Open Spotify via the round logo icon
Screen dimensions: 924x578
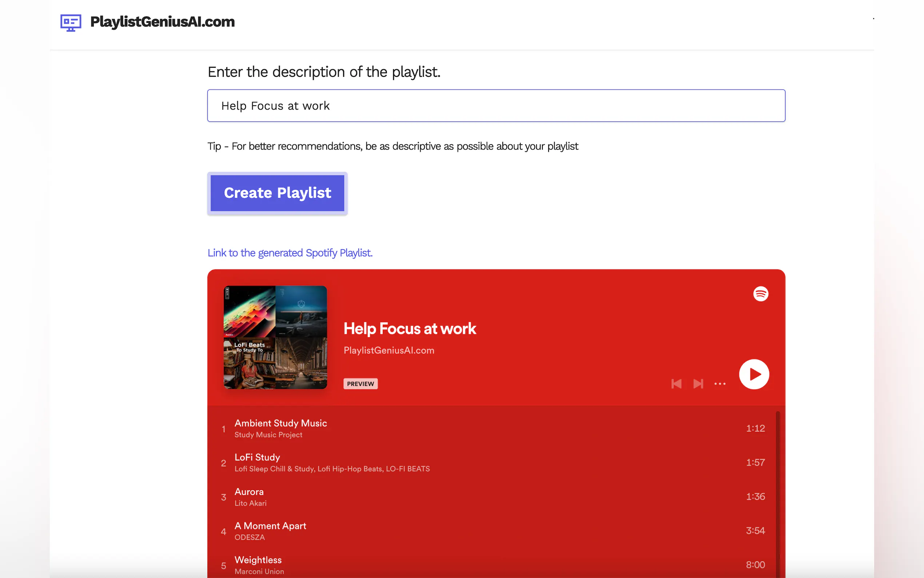(760, 294)
